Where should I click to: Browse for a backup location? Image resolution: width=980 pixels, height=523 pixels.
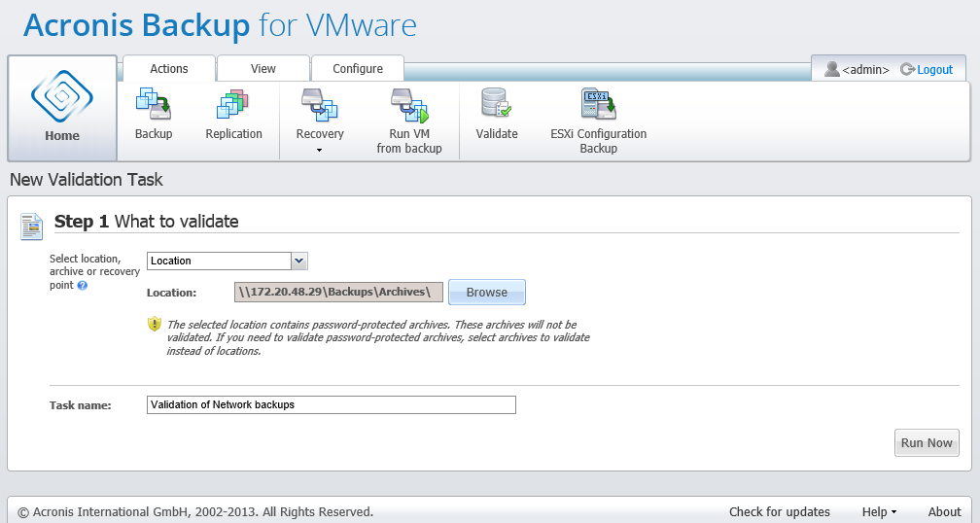point(487,292)
